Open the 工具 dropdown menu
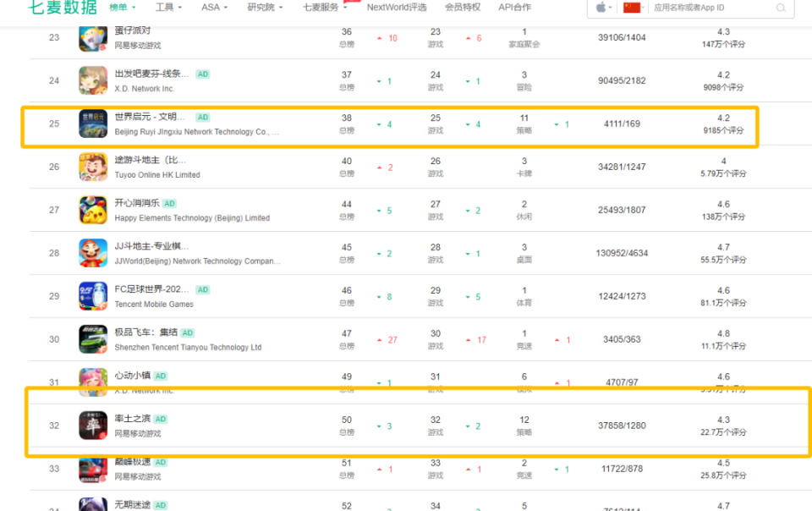 166,8
